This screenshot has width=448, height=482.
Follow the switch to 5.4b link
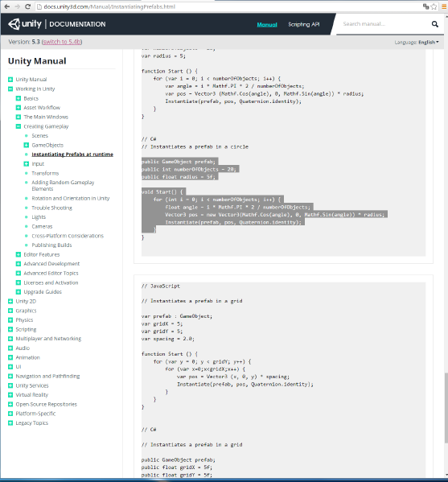pyautogui.click(x=62, y=42)
